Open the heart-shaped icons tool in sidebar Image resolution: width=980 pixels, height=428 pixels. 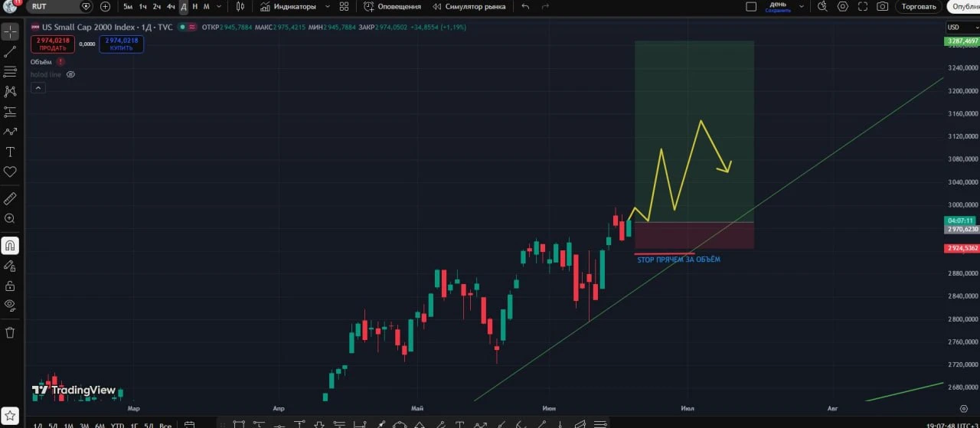point(10,172)
